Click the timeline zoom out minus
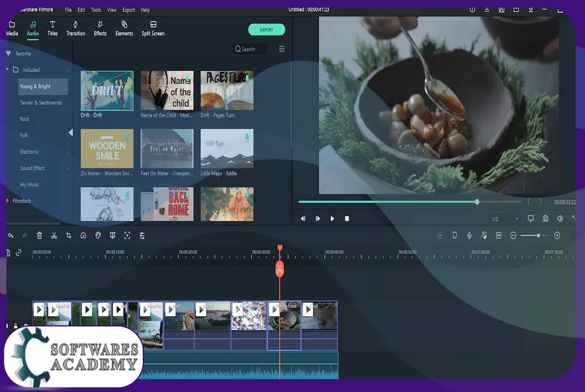Image resolution: width=585 pixels, height=392 pixels. 514,235
